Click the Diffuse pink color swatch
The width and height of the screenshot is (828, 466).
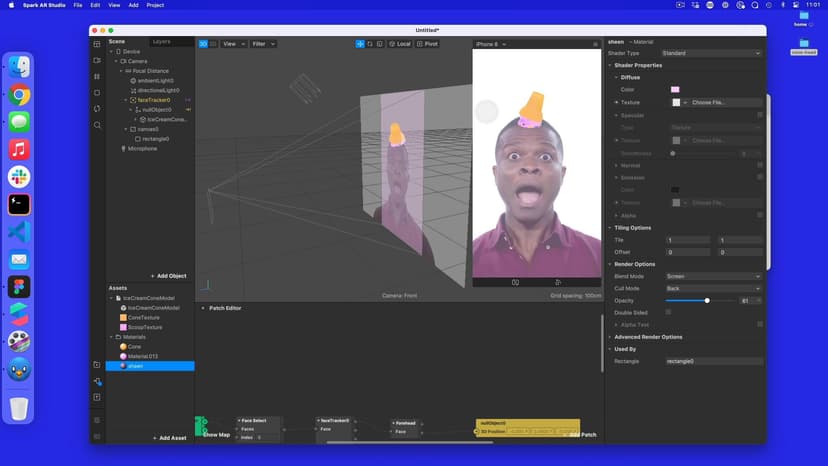pyautogui.click(x=675, y=89)
